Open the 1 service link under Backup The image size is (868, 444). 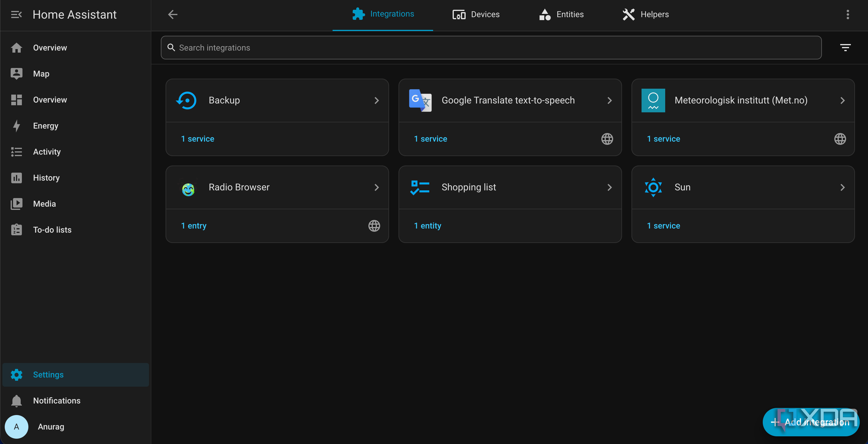pyautogui.click(x=197, y=139)
